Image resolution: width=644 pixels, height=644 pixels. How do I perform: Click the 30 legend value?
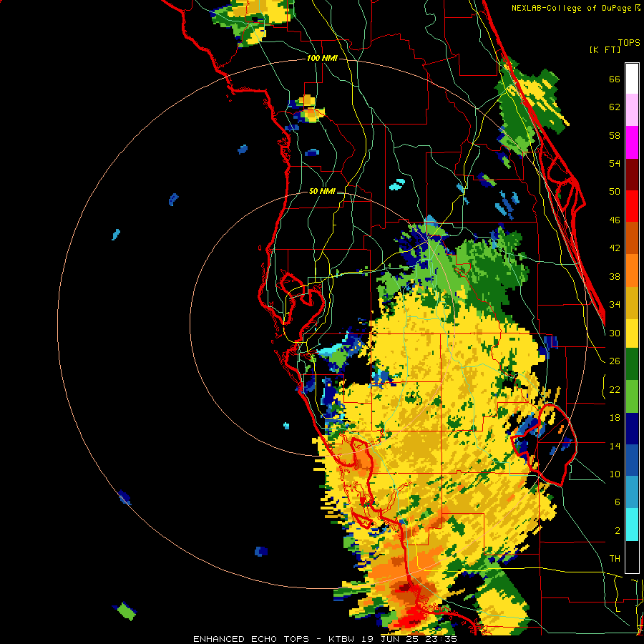pos(615,333)
